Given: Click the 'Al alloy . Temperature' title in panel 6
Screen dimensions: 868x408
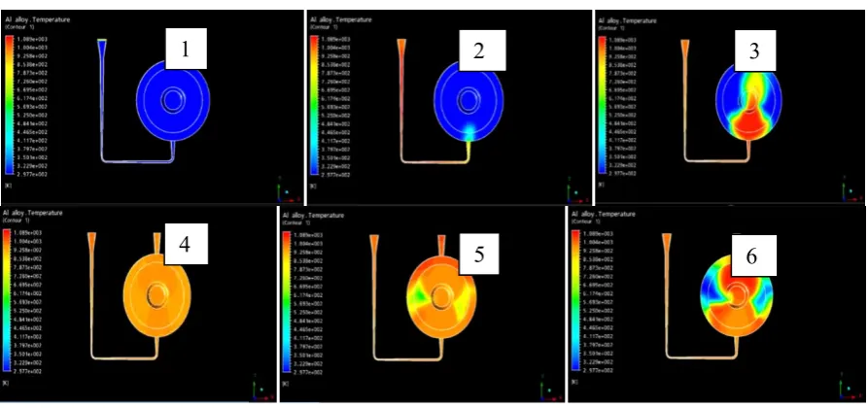Looking at the screenshot, I should (x=603, y=215).
